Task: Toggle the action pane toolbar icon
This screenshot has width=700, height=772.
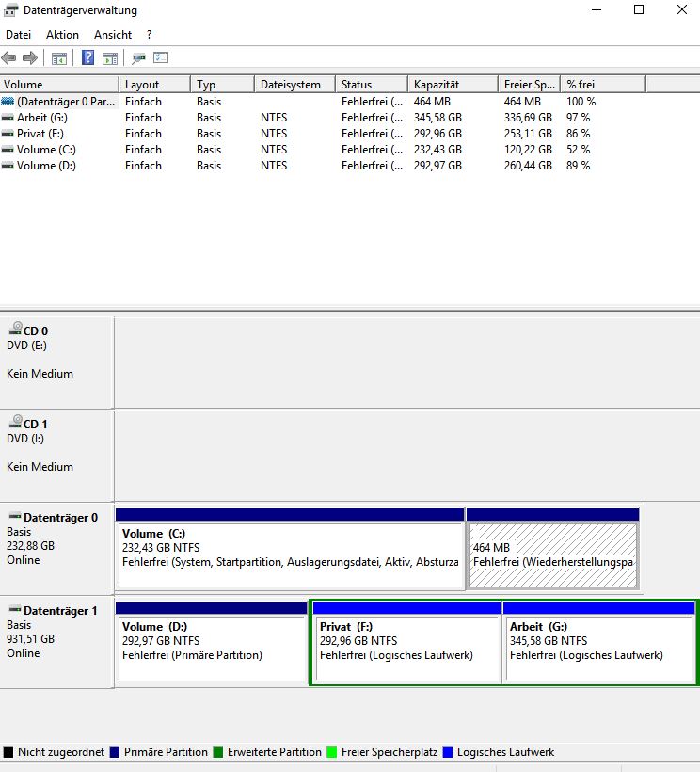Action: click(x=110, y=58)
